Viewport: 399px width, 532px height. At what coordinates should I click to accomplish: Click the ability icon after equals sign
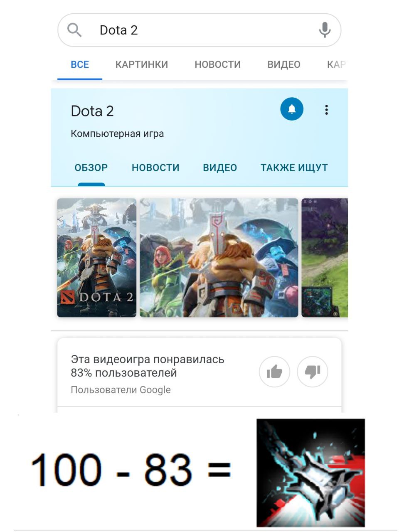pyautogui.click(x=311, y=473)
